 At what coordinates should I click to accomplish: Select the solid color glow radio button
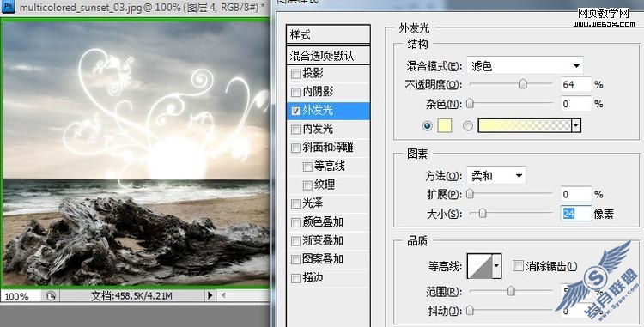tap(427, 126)
